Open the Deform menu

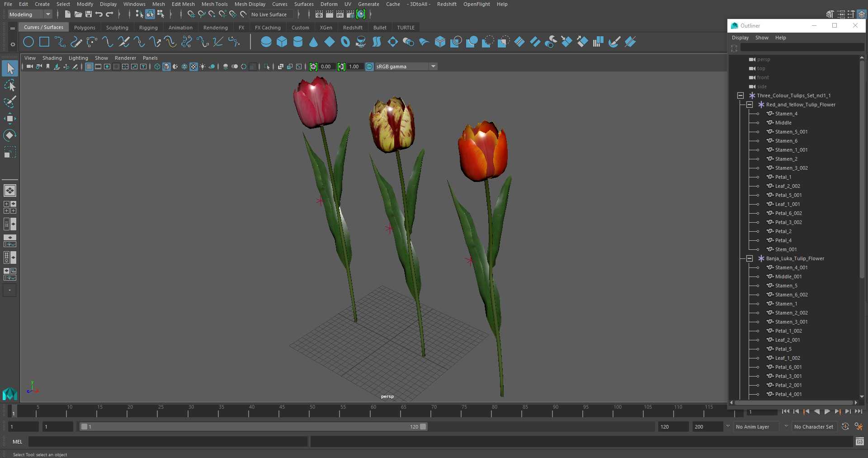[x=329, y=4]
